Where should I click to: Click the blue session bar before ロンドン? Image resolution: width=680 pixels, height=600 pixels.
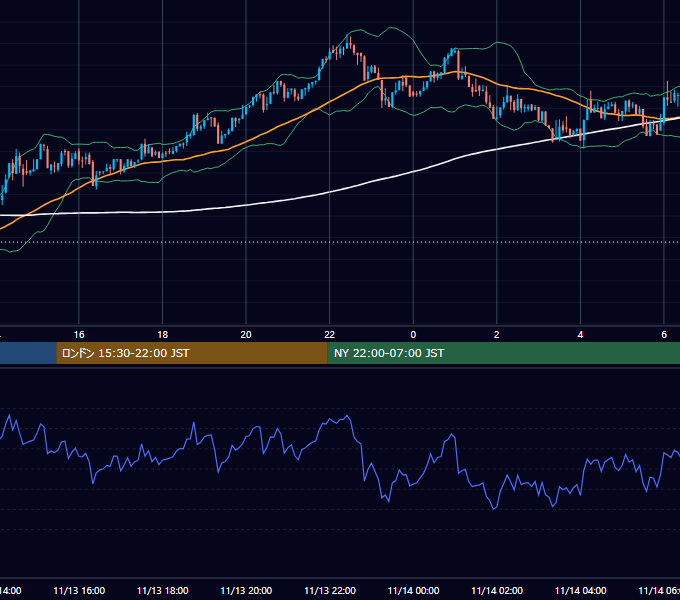[x=28, y=353]
